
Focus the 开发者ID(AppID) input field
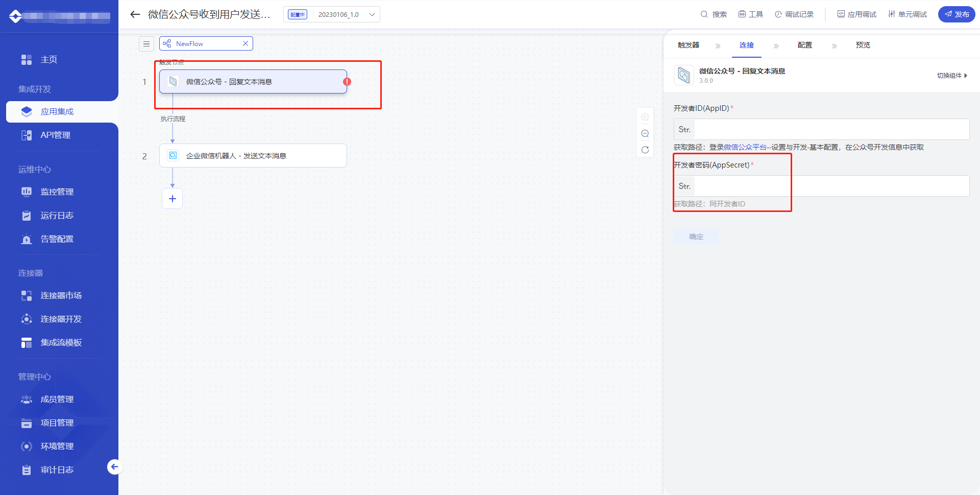[x=821, y=130]
